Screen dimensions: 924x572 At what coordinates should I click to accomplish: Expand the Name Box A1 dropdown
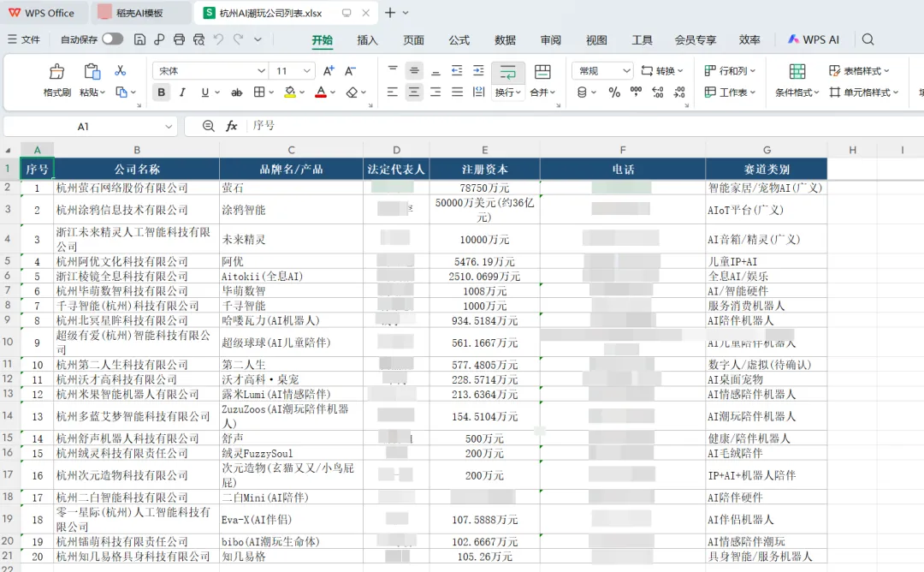169,126
